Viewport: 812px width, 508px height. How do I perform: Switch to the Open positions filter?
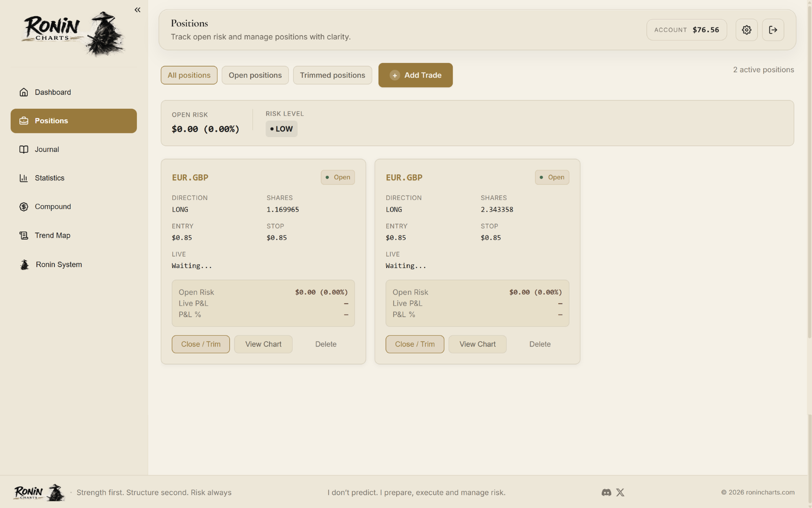255,75
